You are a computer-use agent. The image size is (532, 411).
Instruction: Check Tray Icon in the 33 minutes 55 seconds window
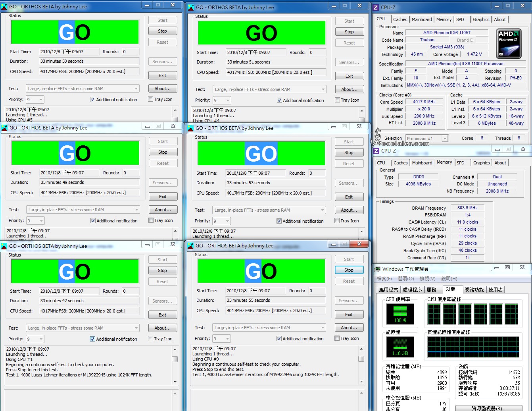[x=337, y=338]
